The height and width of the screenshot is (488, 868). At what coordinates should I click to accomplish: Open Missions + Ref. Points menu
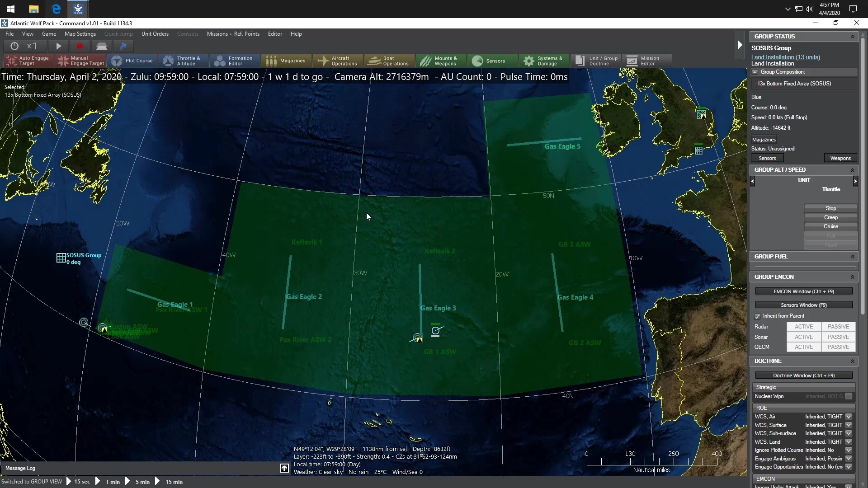pos(233,34)
